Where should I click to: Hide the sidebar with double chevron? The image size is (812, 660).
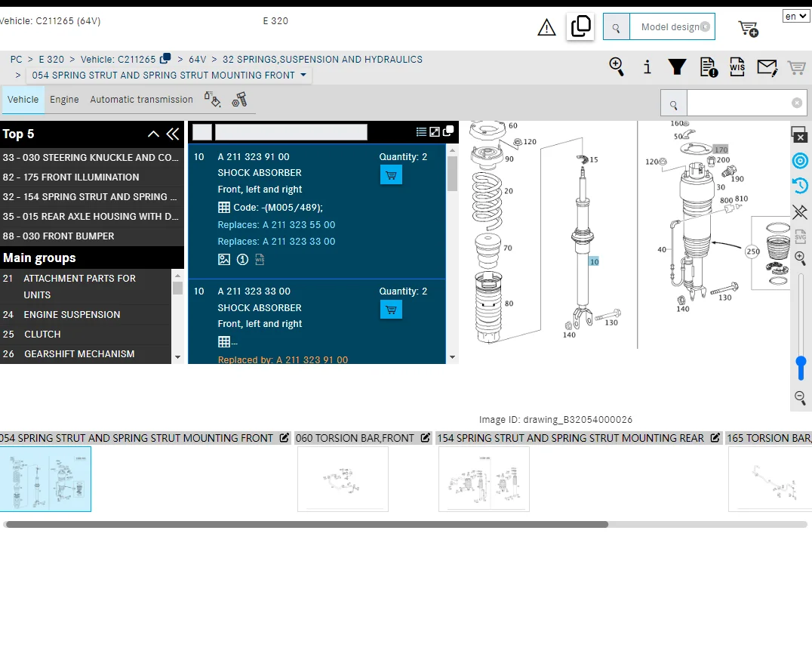pyautogui.click(x=173, y=134)
